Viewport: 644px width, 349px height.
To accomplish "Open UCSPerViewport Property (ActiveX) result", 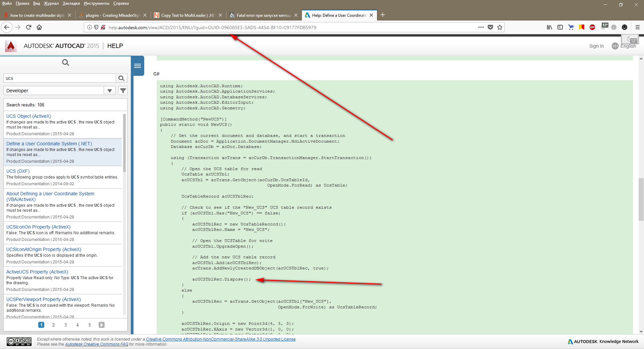I will (43, 299).
